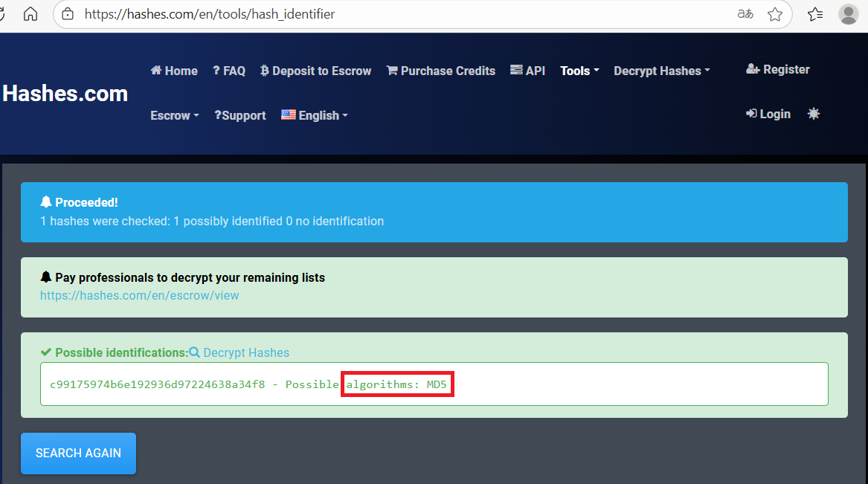Open Deposit to Escrow page

click(x=315, y=71)
